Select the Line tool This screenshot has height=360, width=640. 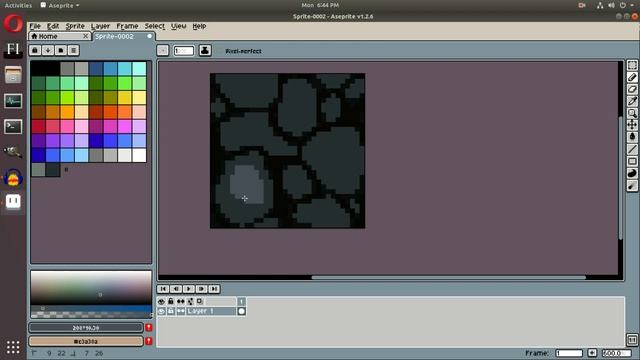coord(632,149)
